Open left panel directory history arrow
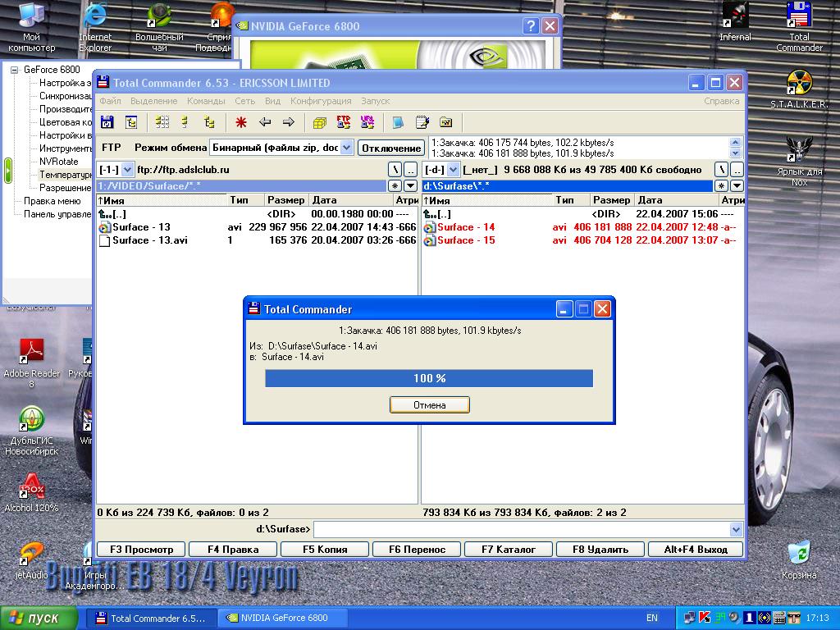Viewport: 840px width, 630px height. click(410, 186)
